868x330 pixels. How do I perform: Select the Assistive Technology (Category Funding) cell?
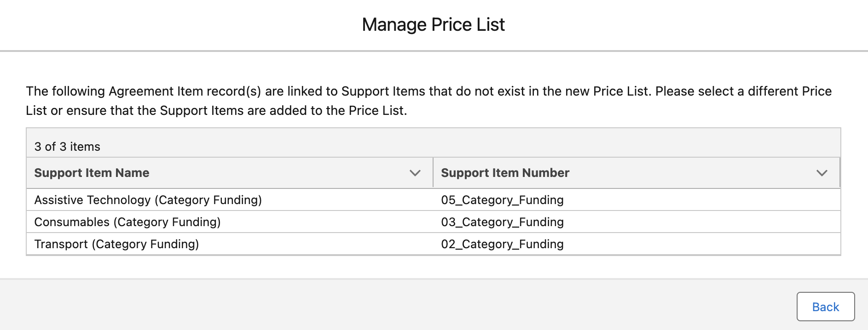(148, 200)
